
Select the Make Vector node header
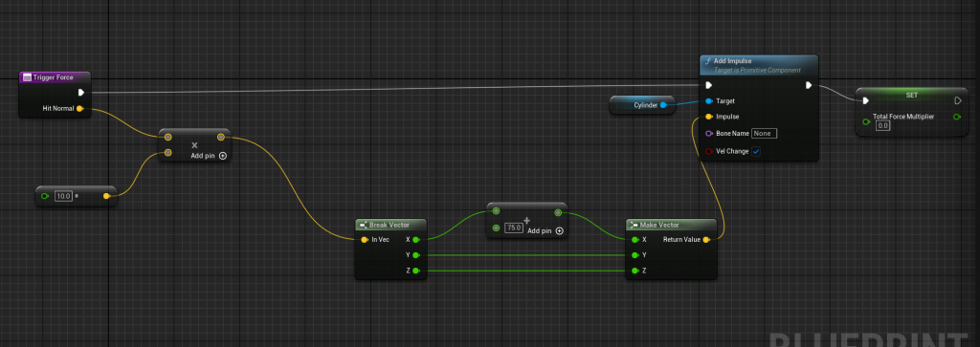tap(671, 225)
